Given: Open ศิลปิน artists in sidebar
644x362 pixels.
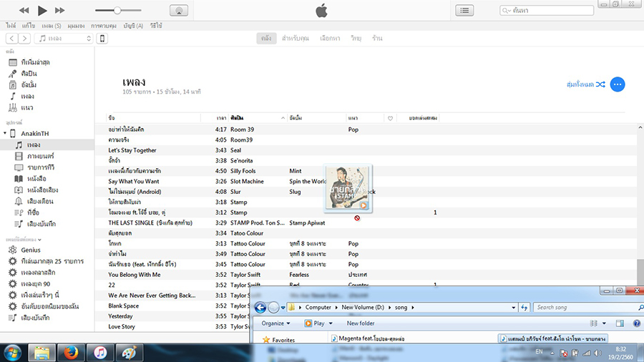Looking at the screenshot, I should [29, 74].
